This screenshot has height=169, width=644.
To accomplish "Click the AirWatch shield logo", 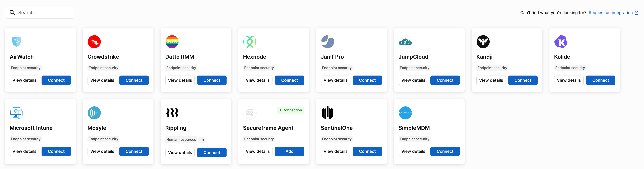I will click(16, 42).
